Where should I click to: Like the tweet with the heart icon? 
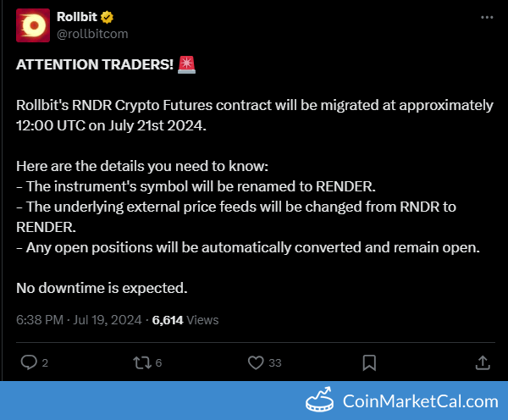point(256,362)
